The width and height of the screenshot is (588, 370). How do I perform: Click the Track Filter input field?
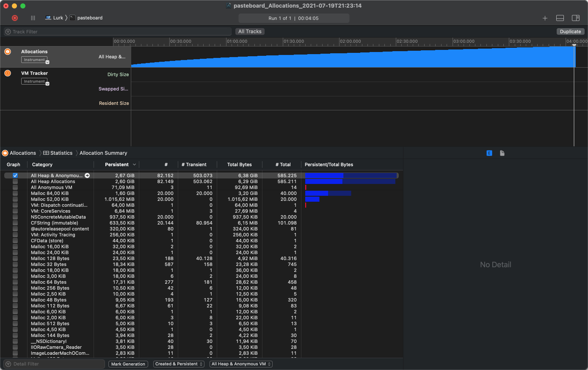[x=118, y=32]
